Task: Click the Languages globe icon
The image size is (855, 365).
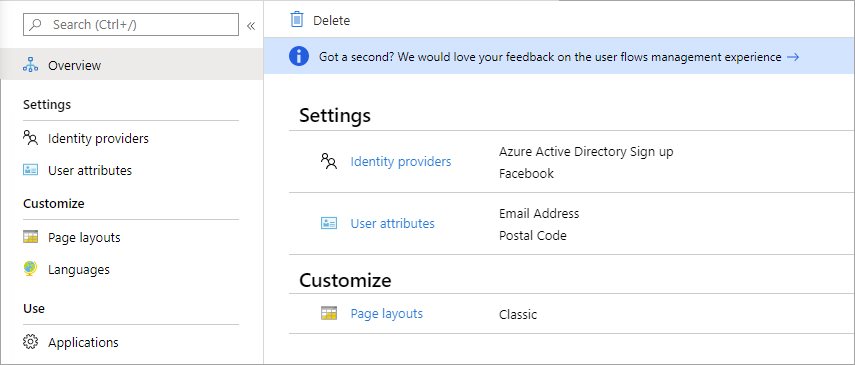Action: (31, 269)
